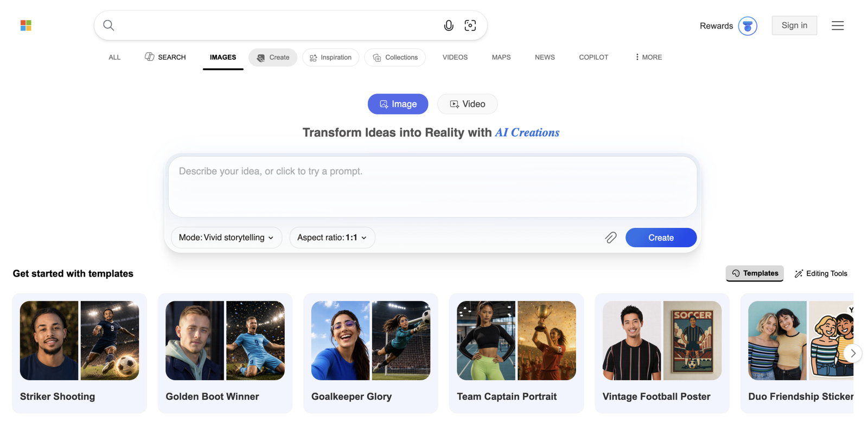This screenshot has width=868, height=428.
Task: Switch to Video generation mode
Action: (468, 104)
